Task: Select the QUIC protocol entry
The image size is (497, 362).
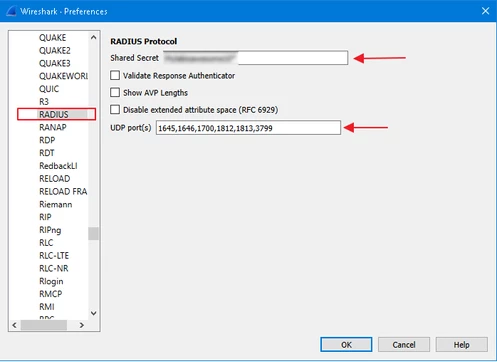Action: 49,89
